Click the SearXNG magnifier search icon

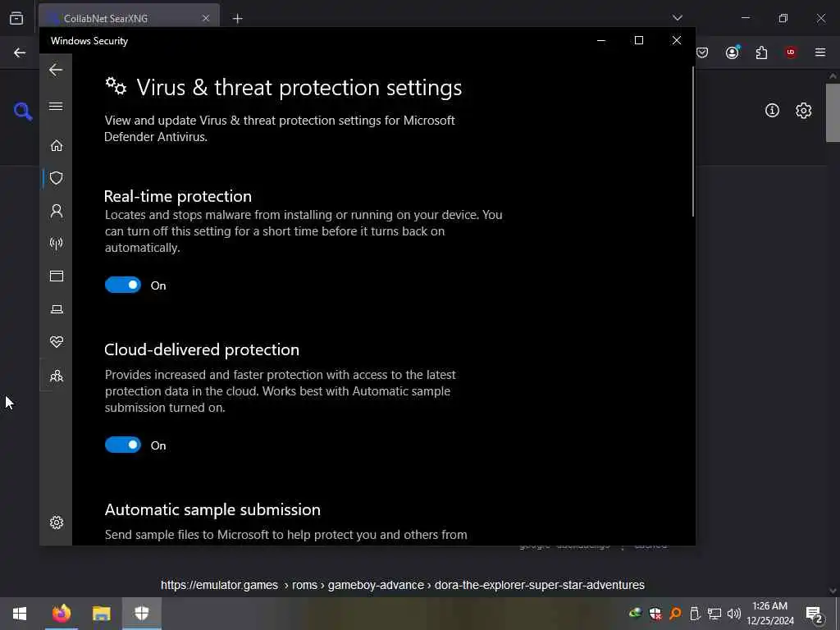(23, 111)
